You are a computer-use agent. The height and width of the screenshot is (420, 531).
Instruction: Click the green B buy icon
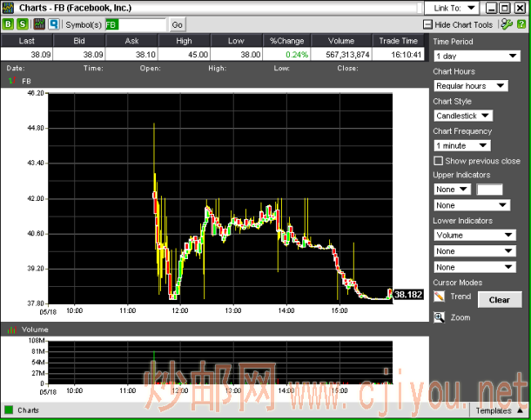click(8, 24)
